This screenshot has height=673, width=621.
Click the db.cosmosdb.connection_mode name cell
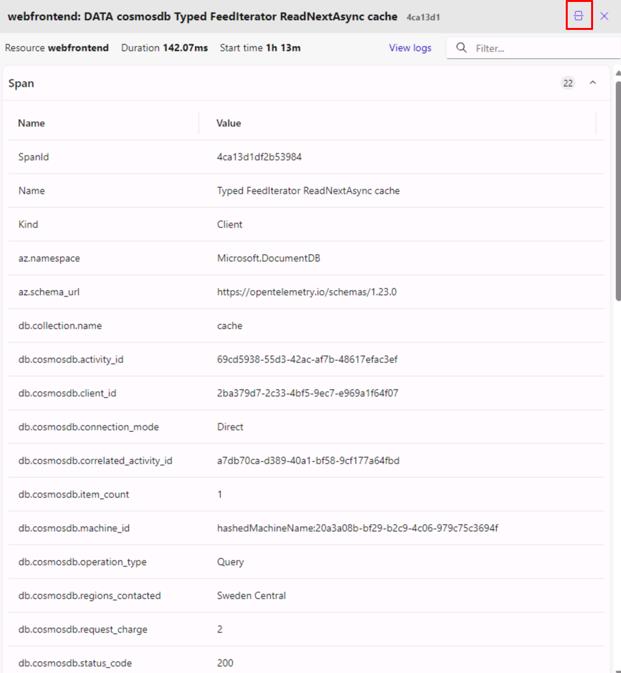click(89, 427)
